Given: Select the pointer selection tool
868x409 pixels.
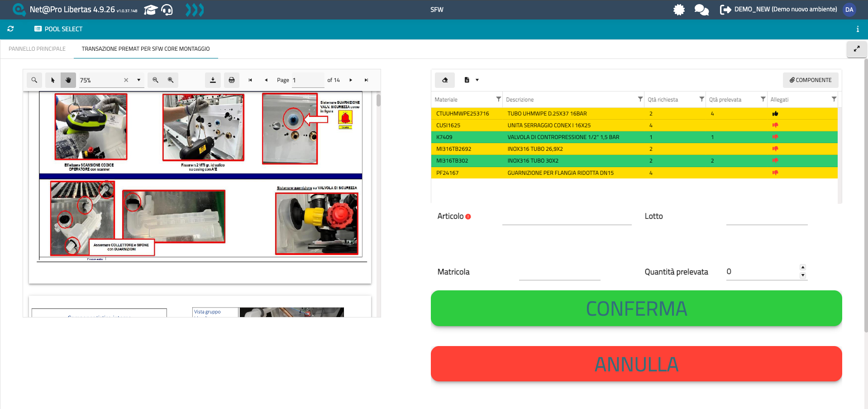Looking at the screenshot, I should (x=53, y=80).
